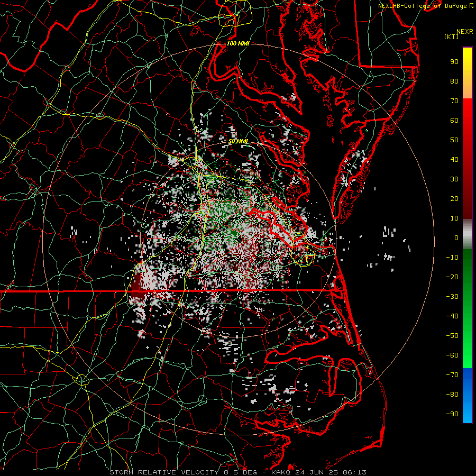Screen dimensions: 476x476
Task: Select the -20 knot scale value
Action: pyautogui.click(x=452, y=277)
